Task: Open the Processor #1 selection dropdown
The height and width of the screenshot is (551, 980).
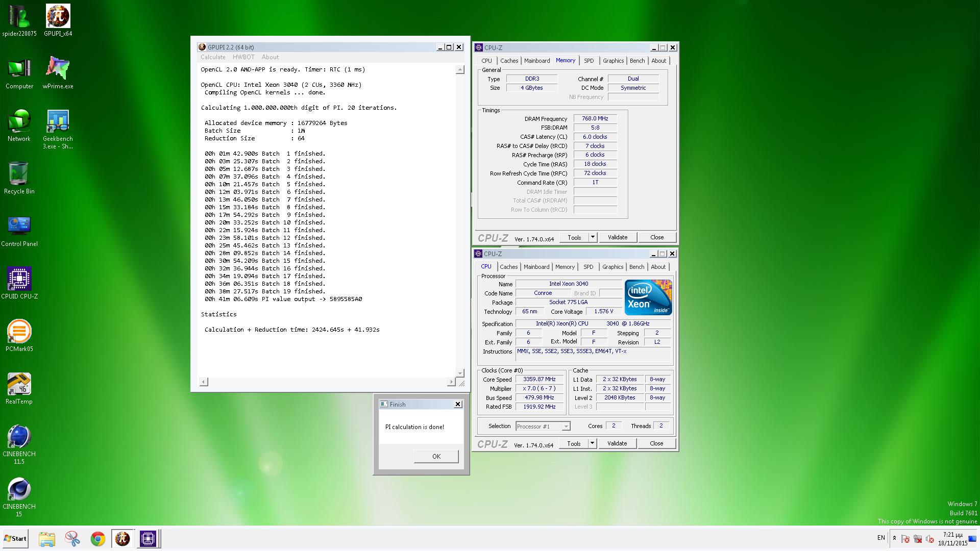Action: coord(543,427)
